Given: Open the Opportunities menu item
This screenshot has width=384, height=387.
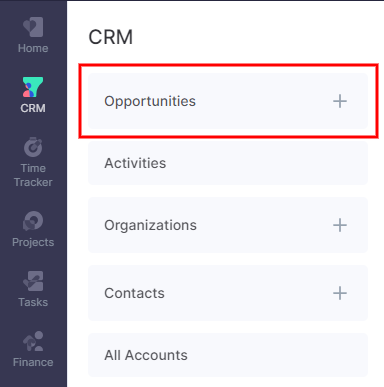Looking at the screenshot, I should point(228,101).
